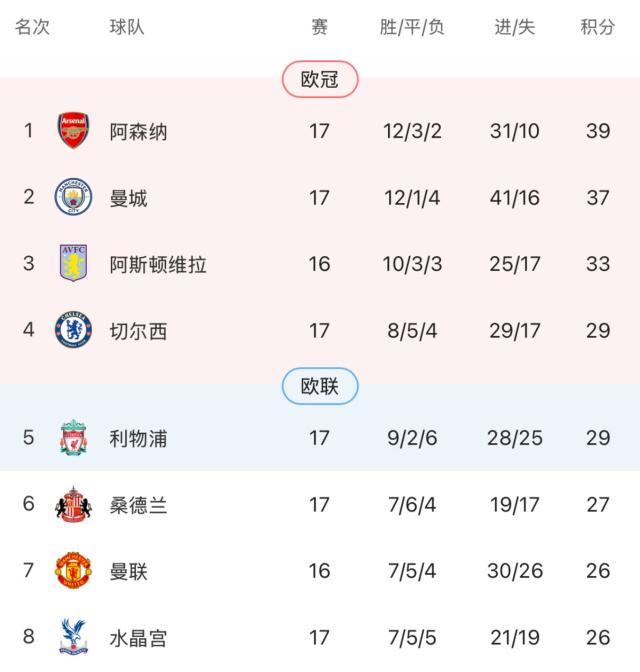Image resolution: width=640 pixels, height=672 pixels.
Task: Click the Manchester City club crest
Action: coord(73,198)
